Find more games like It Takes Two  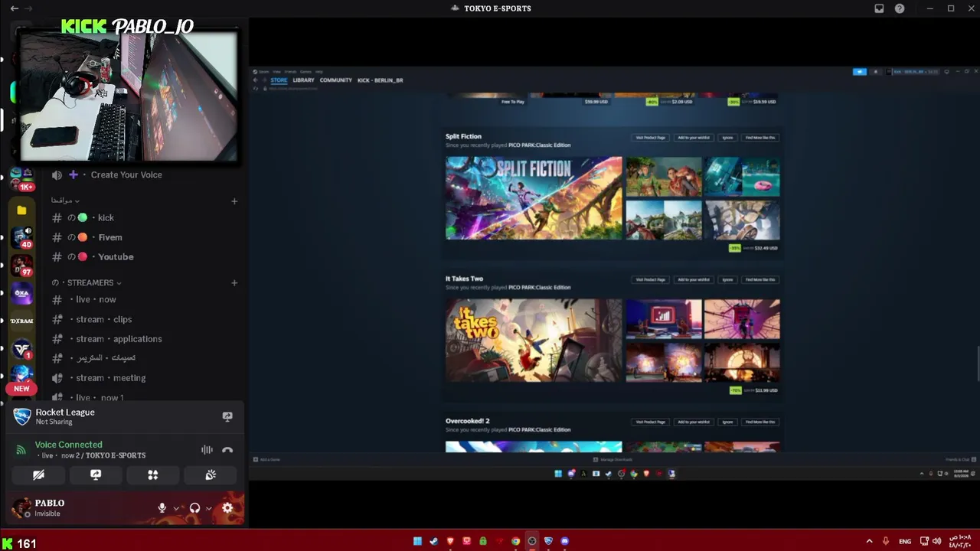coord(760,280)
